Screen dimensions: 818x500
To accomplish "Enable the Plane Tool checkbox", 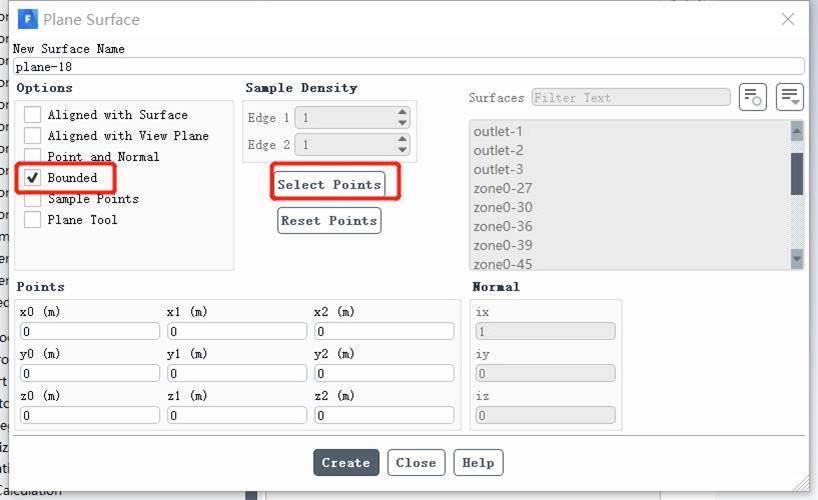I will click(32, 220).
